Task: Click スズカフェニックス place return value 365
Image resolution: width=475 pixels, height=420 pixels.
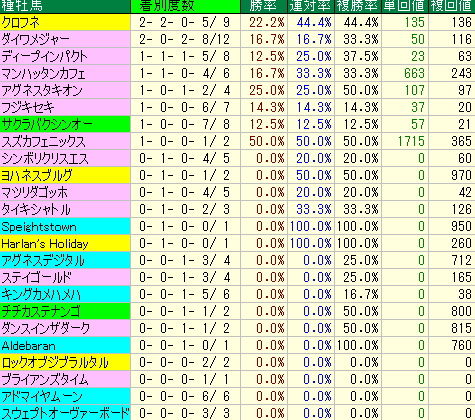Action: click(462, 141)
